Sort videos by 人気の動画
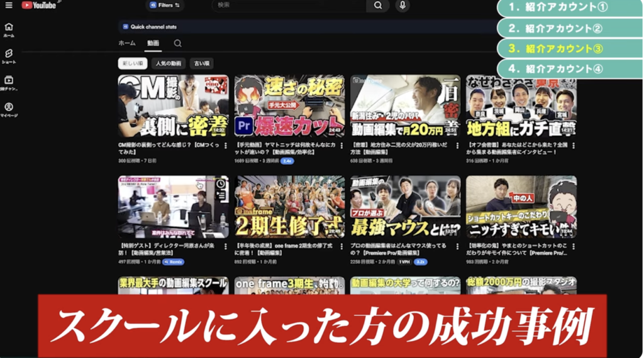This screenshot has width=644, height=358. [169, 63]
